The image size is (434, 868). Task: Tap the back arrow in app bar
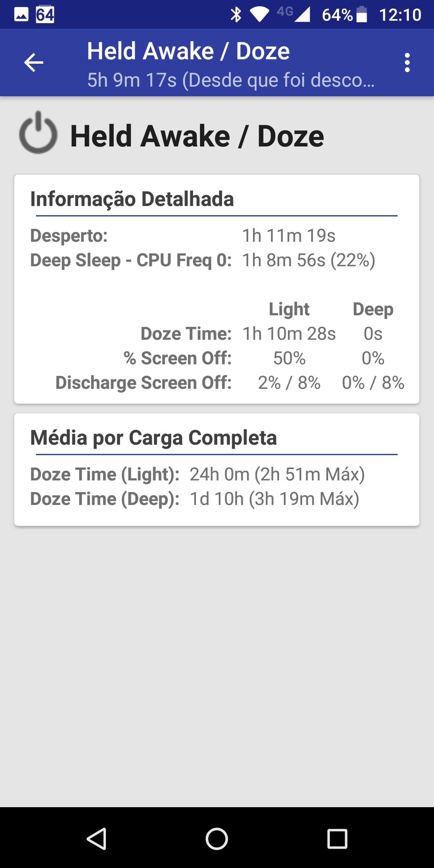point(33,62)
